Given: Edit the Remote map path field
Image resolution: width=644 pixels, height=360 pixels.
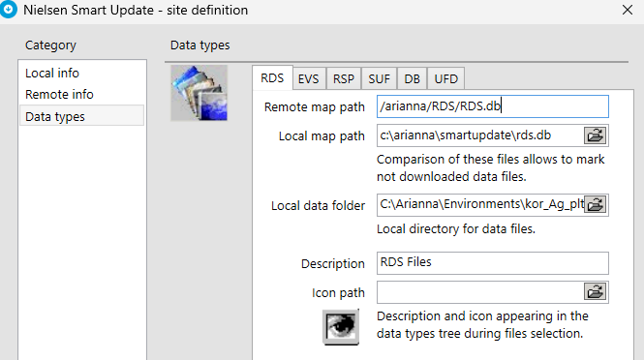Looking at the screenshot, I should point(493,106).
